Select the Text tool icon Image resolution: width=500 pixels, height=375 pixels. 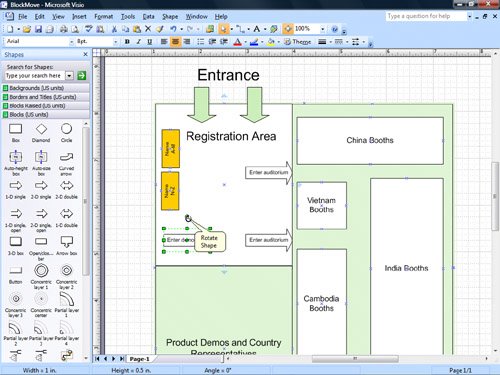click(256, 29)
